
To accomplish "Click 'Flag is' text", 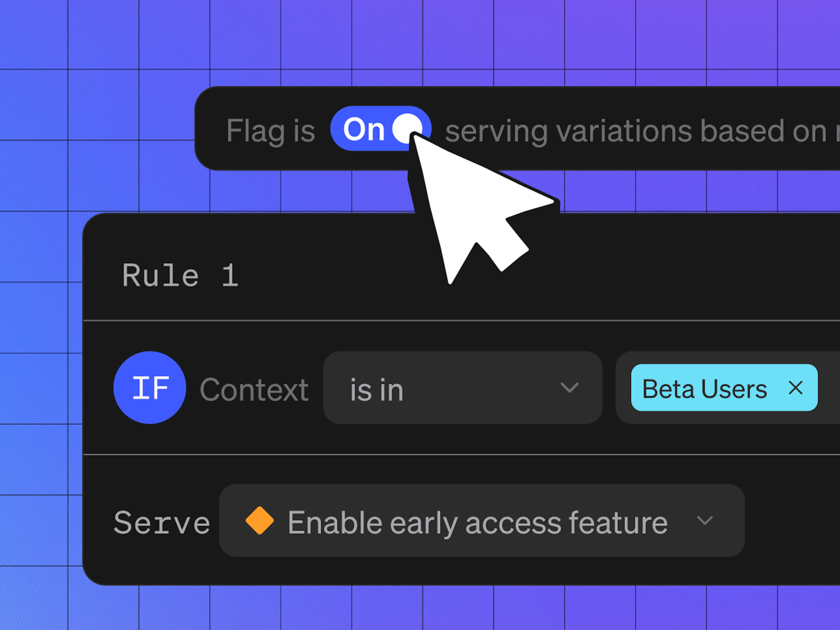I will pos(271,131).
